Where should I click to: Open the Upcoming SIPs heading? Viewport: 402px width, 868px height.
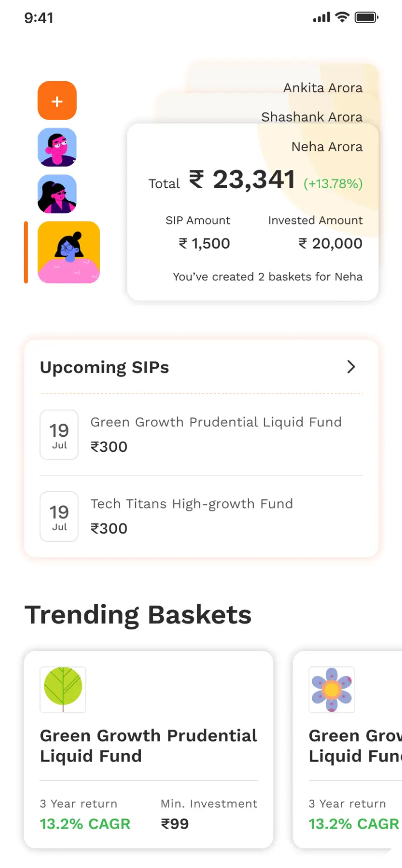[104, 367]
